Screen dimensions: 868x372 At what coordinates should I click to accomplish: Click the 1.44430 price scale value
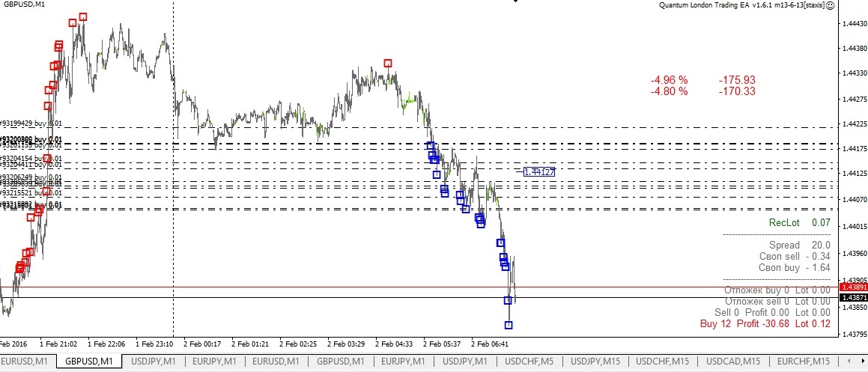pyautogui.click(x=855, y=24)
